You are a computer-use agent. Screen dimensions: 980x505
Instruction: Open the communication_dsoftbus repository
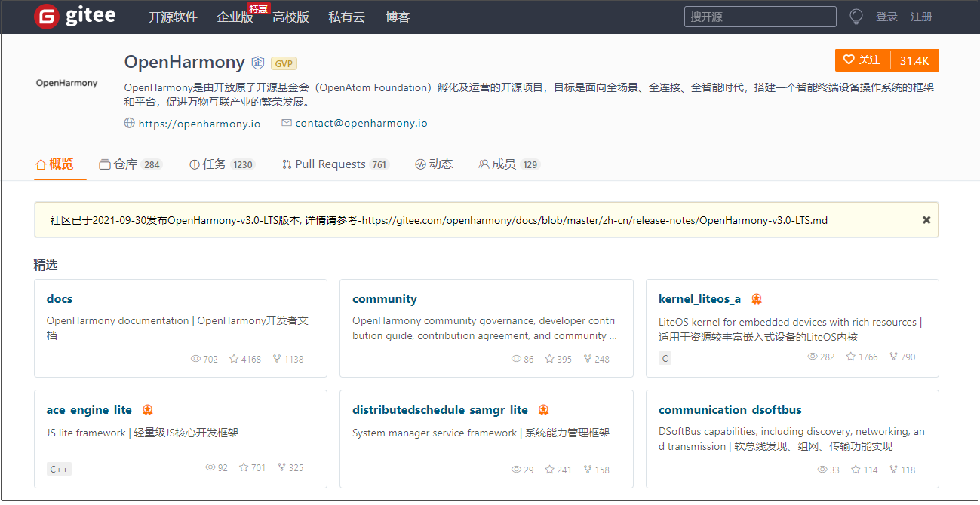(730, 410)
